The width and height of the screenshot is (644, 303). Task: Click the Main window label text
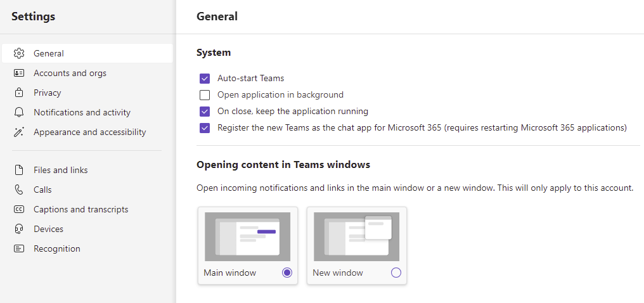click(x=230, y=273)
